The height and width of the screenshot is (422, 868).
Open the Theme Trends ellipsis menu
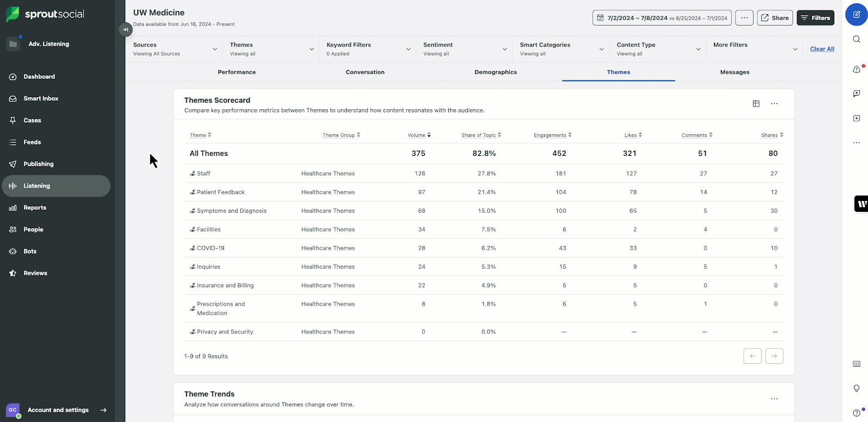(774, 399)
